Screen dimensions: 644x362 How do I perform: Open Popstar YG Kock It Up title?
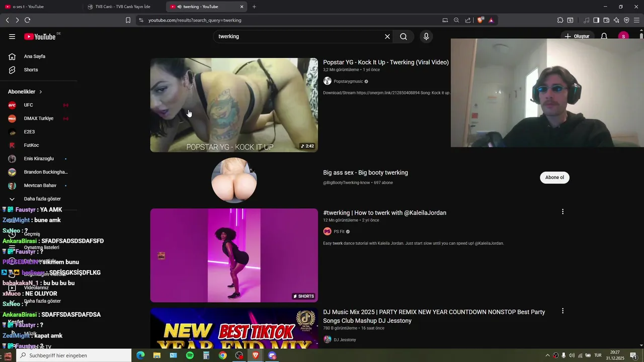click(x=386, y=62)
